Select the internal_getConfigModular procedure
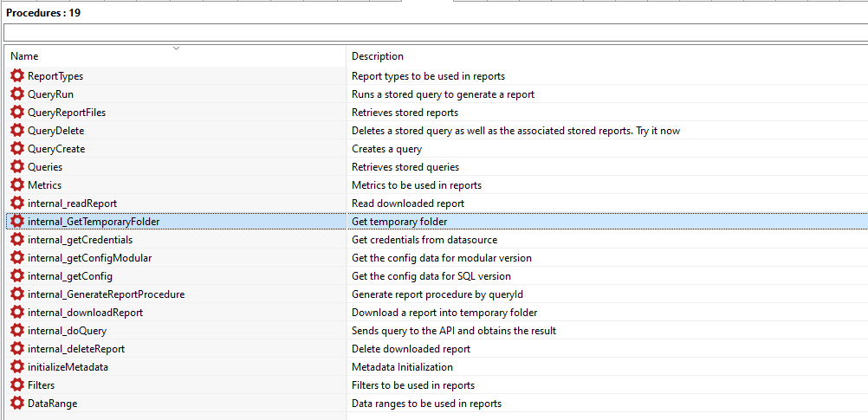 coord(90,258)
